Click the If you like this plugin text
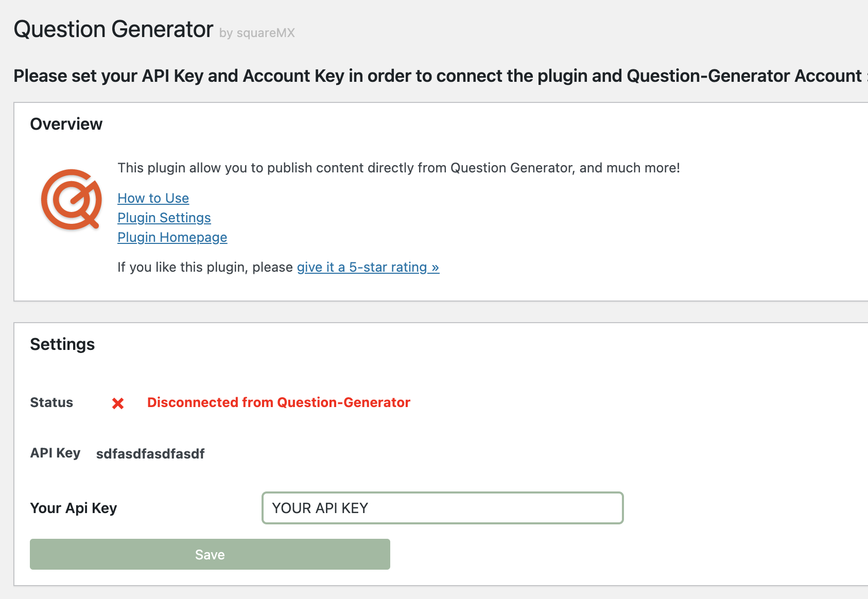The height and width of the screenshot is (599, 868). (205, 267)
